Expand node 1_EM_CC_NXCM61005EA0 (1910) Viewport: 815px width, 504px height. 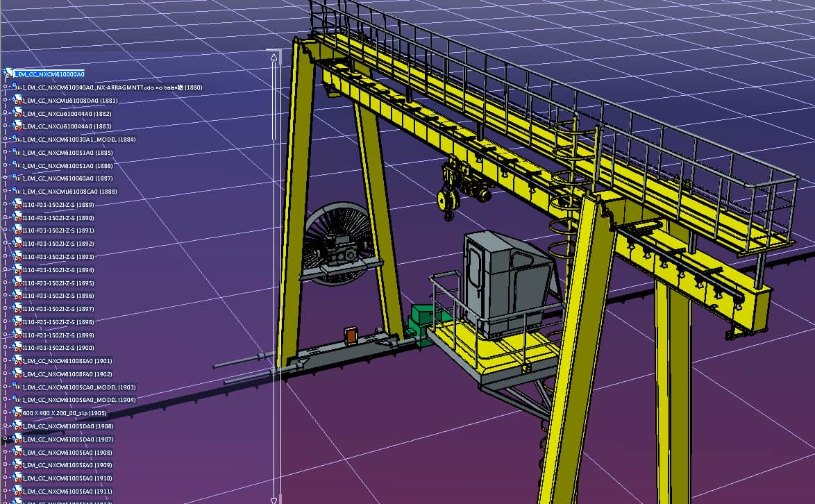5,478
